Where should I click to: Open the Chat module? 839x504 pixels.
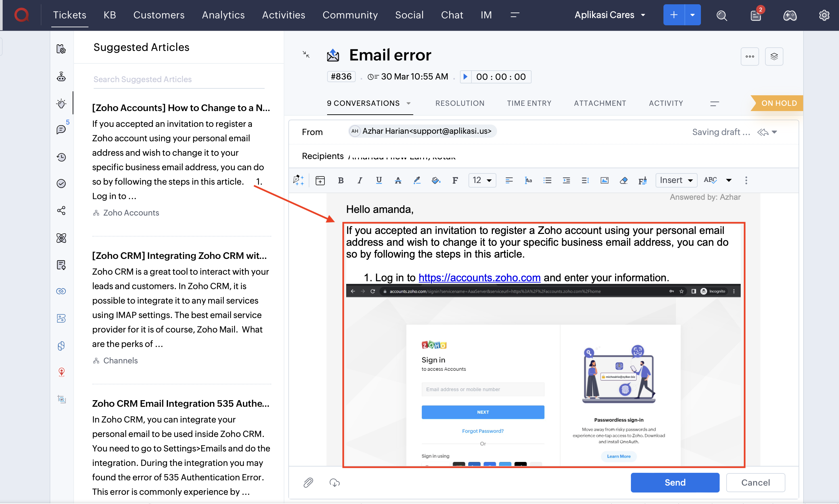452,15
